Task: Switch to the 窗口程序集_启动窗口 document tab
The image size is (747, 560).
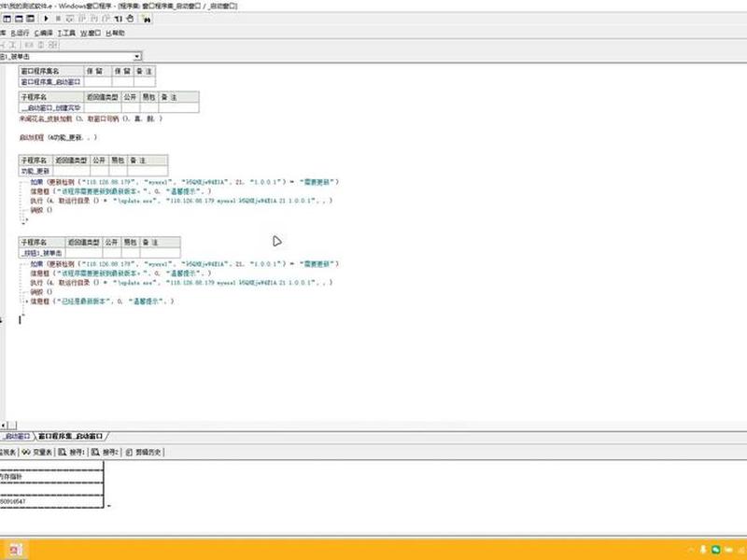Action: (71, 436)
